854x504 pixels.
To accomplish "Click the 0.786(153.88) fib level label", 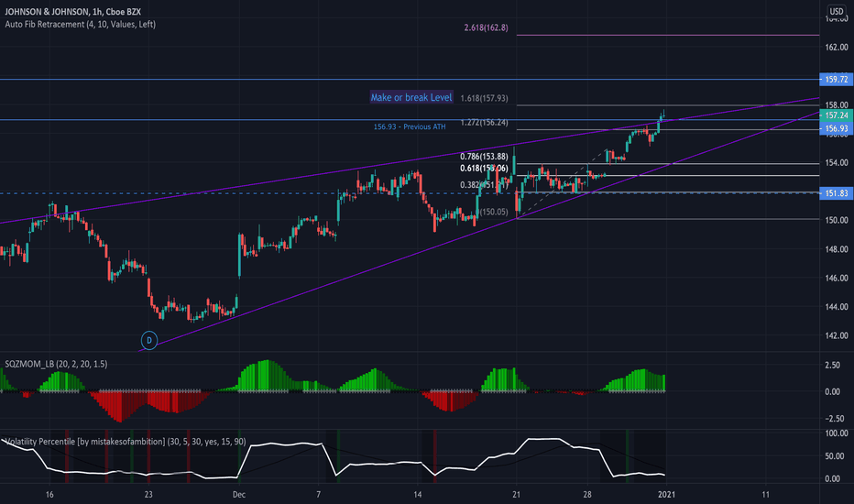I will pos(484,157).
